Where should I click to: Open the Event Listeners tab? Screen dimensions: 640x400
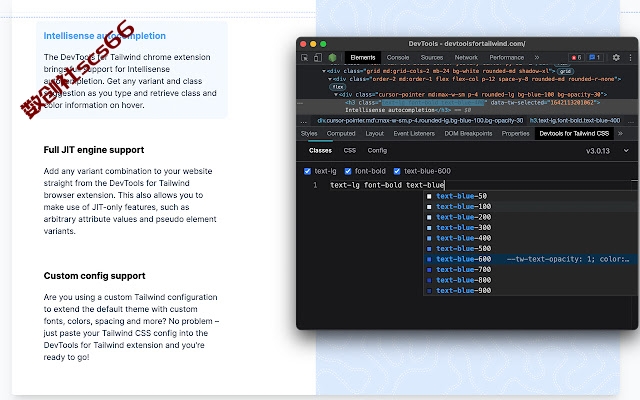tap(414, 133)
